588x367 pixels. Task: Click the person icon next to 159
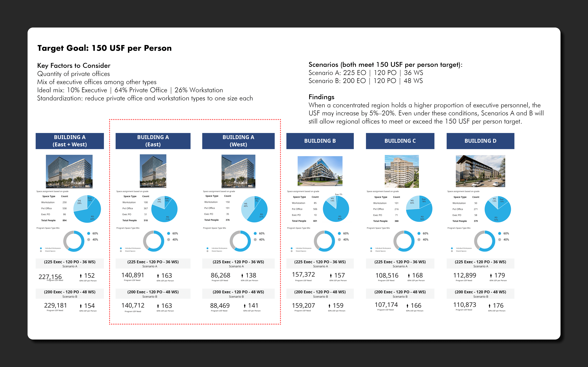coord(329,306)
